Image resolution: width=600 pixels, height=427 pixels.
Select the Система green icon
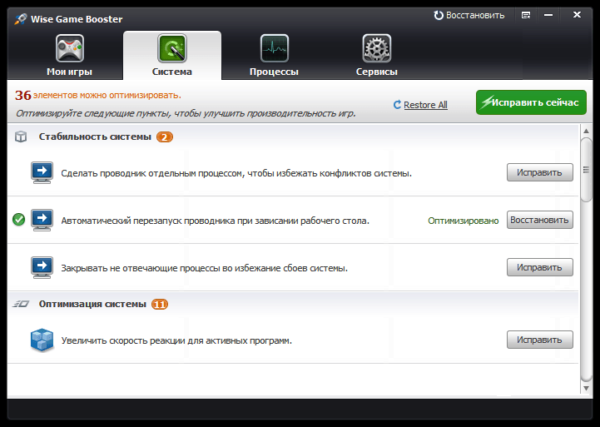pyautogui.click(x=172, y=48)
